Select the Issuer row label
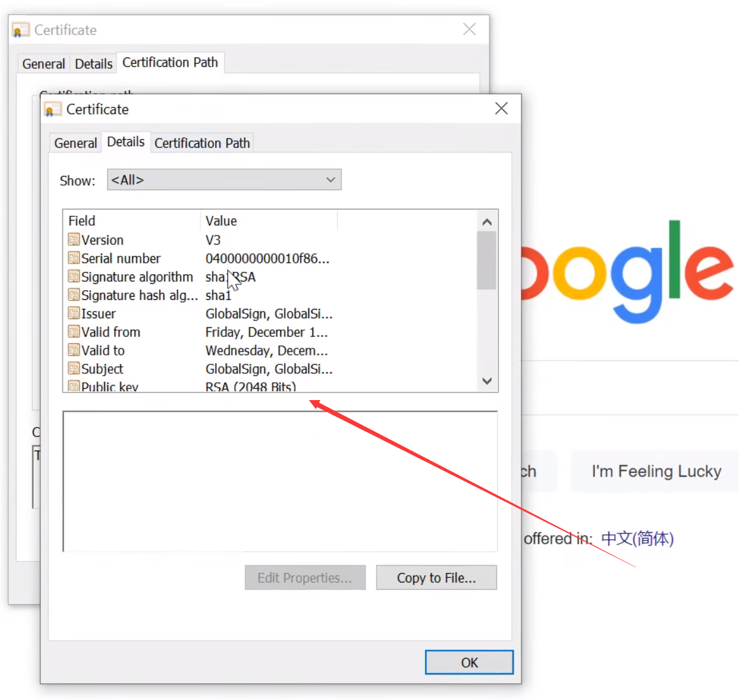This screenshot has height=700, width=739. coord(98,313)
